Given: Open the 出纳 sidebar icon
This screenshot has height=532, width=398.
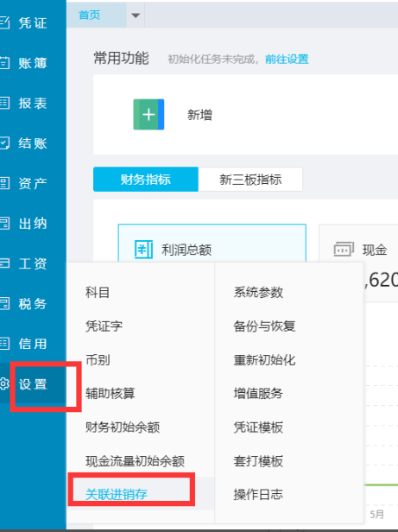Looking at the screenshot, I should coord(4,223).
